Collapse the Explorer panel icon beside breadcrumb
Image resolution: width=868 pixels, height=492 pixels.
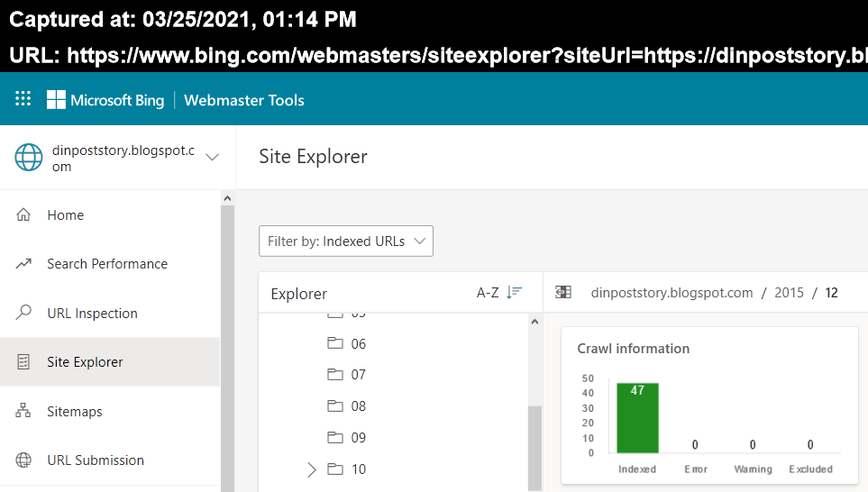tap(563, 292)
